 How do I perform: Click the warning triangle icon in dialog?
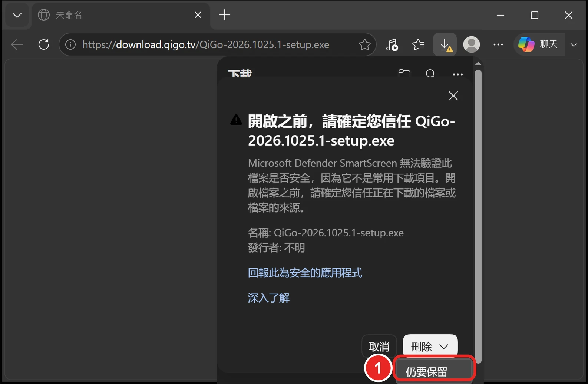pyautogui.click(x=236, y=120)
